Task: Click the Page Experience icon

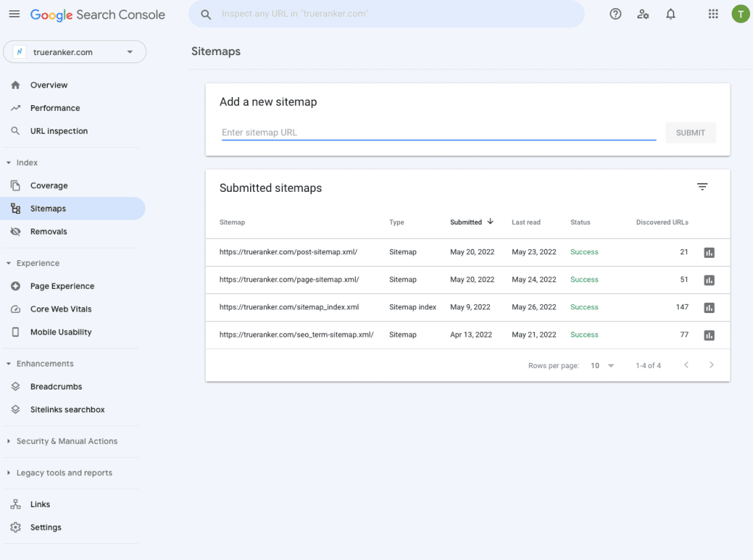Action: point(15,286)
